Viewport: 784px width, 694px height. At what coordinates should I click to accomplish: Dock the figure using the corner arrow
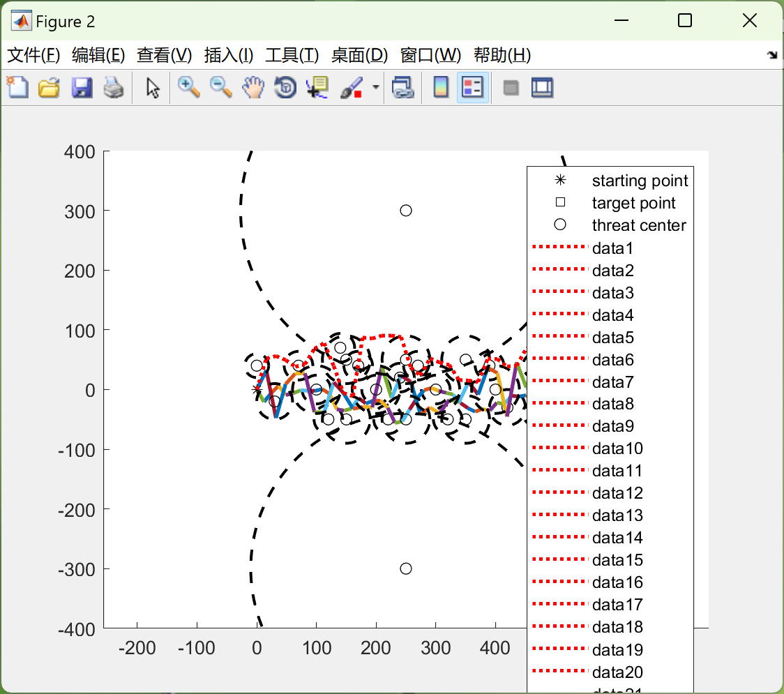click(x=772, y=54)
